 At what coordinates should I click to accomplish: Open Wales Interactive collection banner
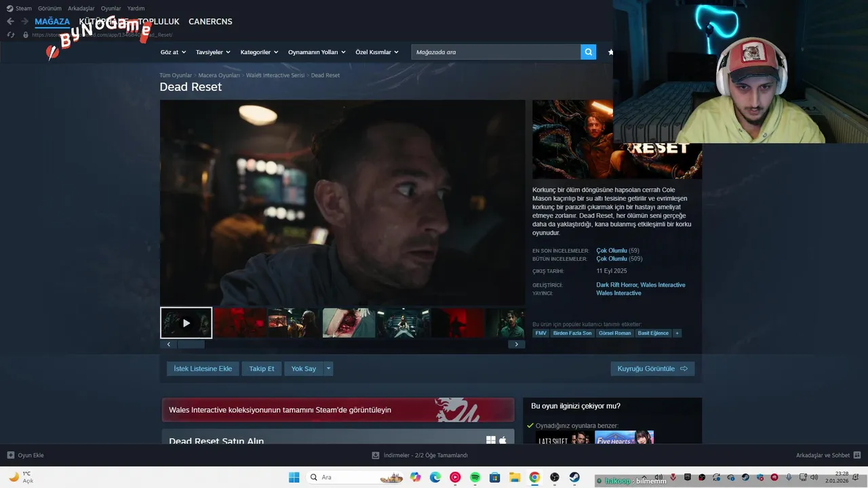point(338,409)
